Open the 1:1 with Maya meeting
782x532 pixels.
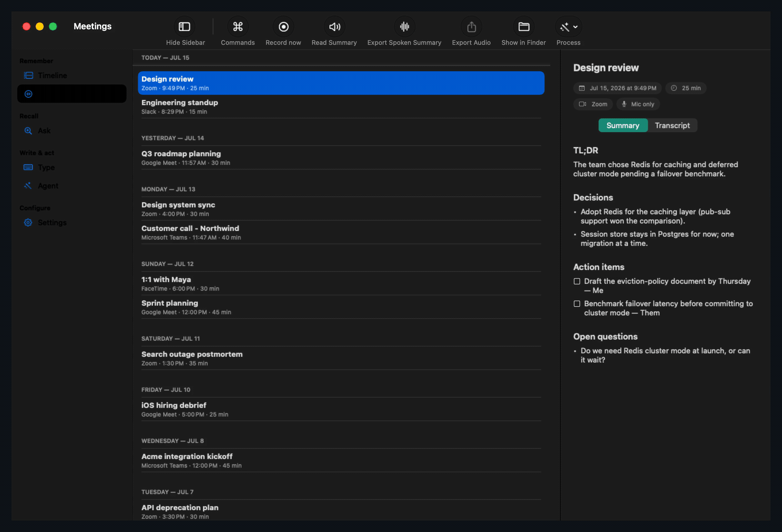pyautogui.click(x=341, y=283)
